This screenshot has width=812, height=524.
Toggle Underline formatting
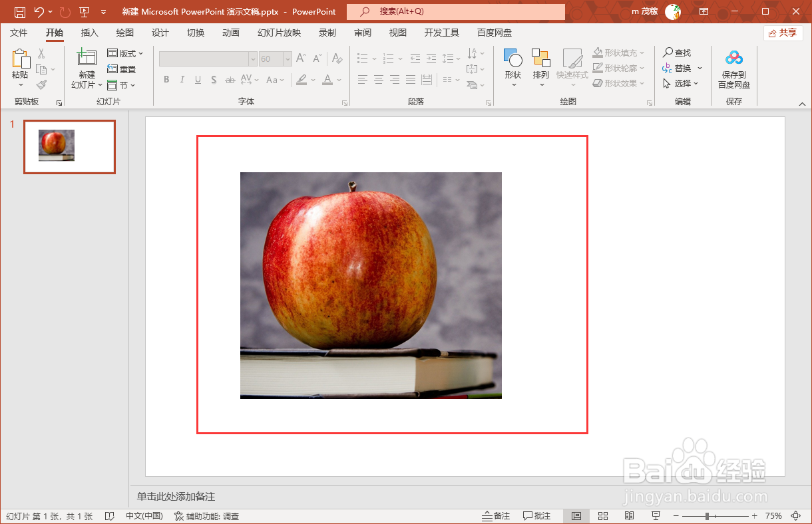click(198, 80)
